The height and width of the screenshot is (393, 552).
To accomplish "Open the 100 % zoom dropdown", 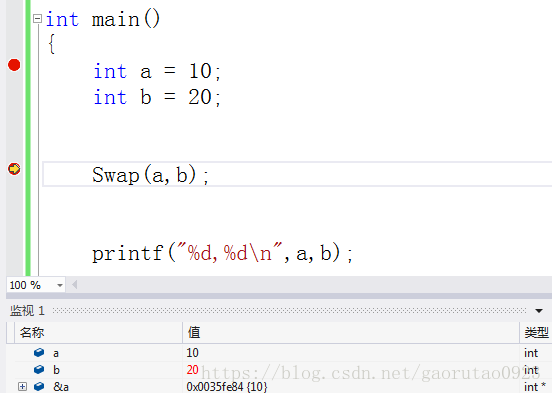I will [x=60, y=285].
